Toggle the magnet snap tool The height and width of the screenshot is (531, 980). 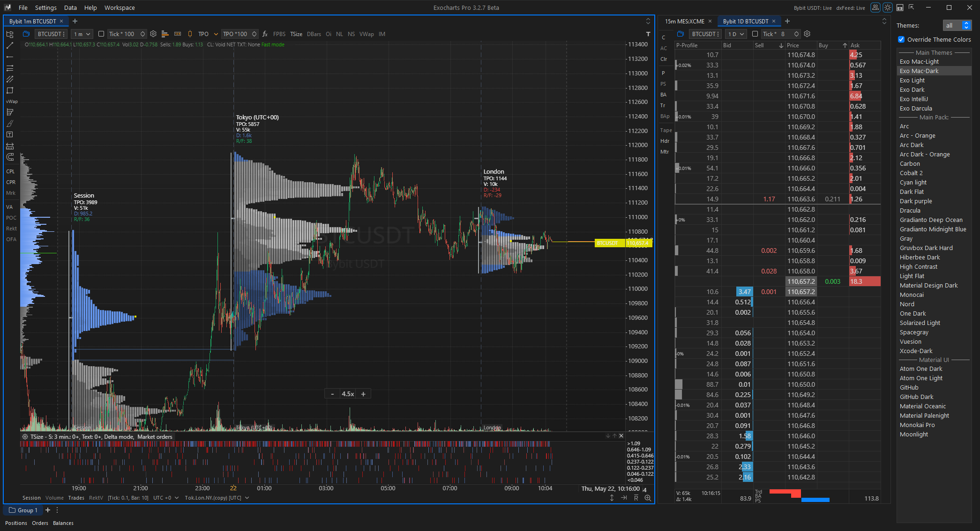coord(10,157)
